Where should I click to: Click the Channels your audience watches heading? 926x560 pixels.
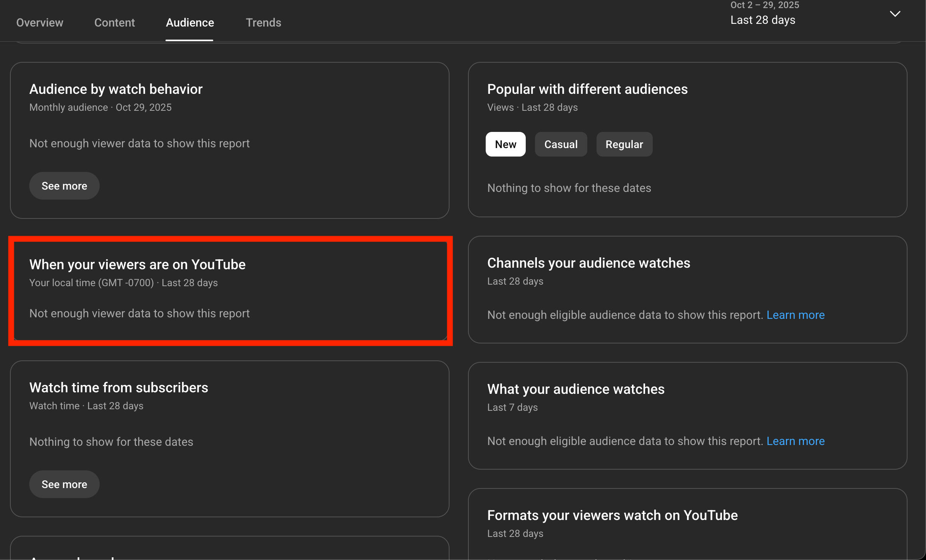[x=588, y=263]
